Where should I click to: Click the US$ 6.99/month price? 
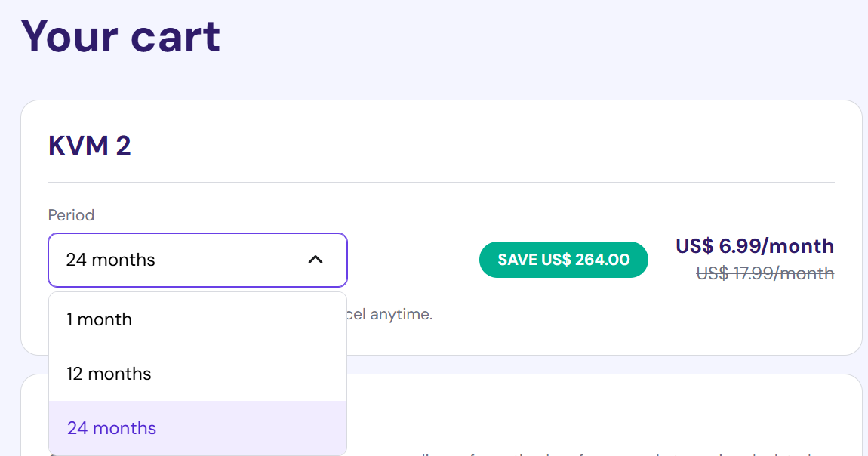point(753,246)
